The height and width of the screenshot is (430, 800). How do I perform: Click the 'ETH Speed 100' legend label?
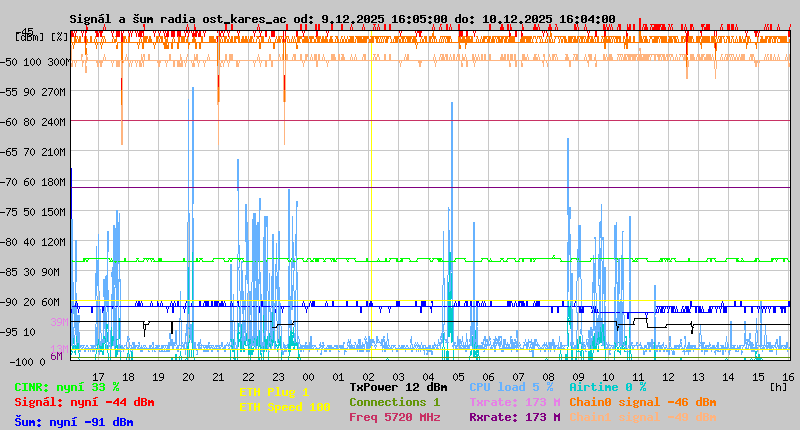coord(285,407)
